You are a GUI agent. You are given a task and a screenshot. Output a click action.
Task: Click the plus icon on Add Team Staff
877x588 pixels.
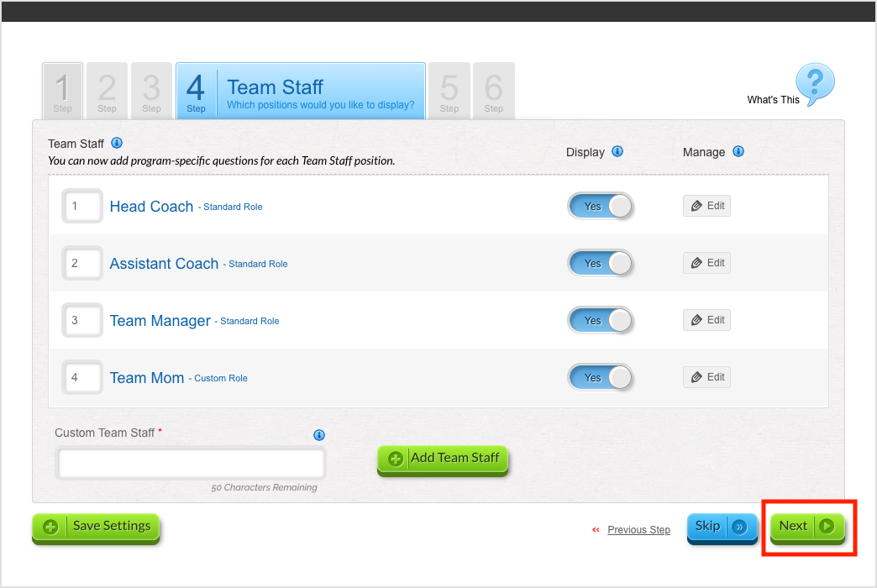396,459
